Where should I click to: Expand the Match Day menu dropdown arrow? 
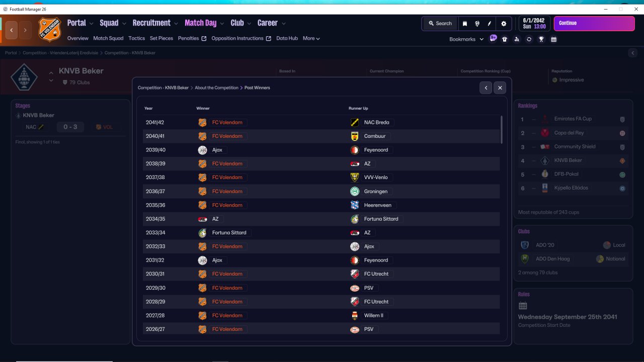pyautogui.click(x=222, y=24)
